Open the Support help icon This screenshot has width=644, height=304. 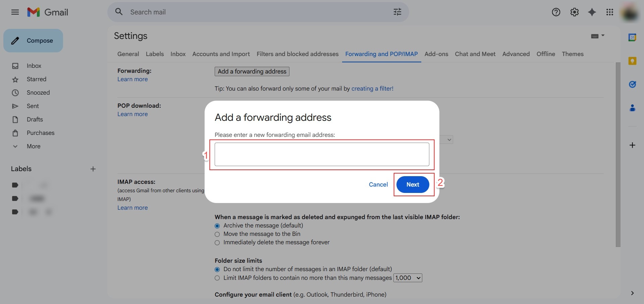click(x=556, y=12)
